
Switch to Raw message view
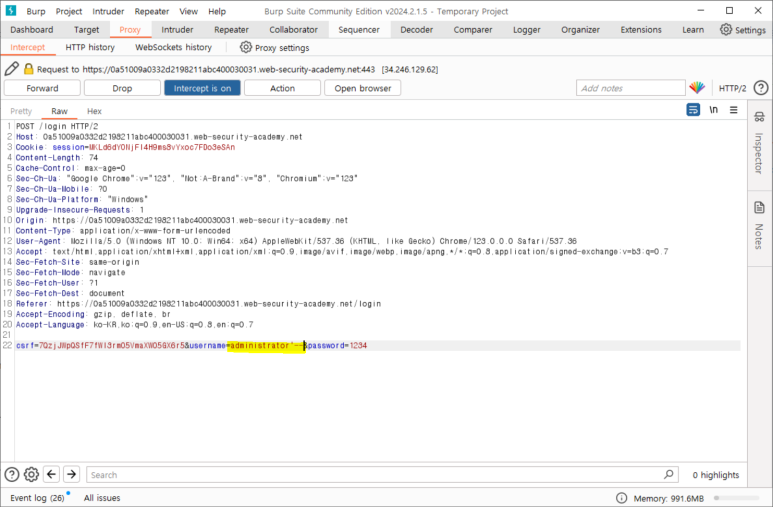(x=59, y=111)
